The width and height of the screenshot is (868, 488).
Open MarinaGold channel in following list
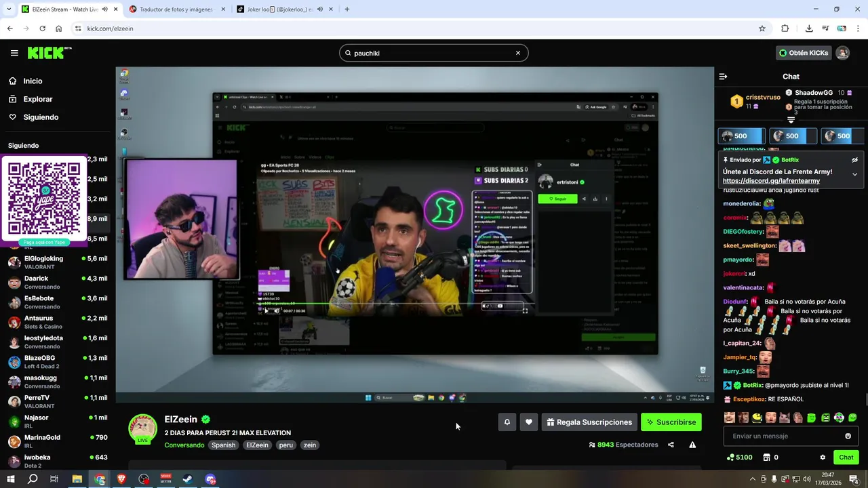pyautogui.click(x=58, y=441)
